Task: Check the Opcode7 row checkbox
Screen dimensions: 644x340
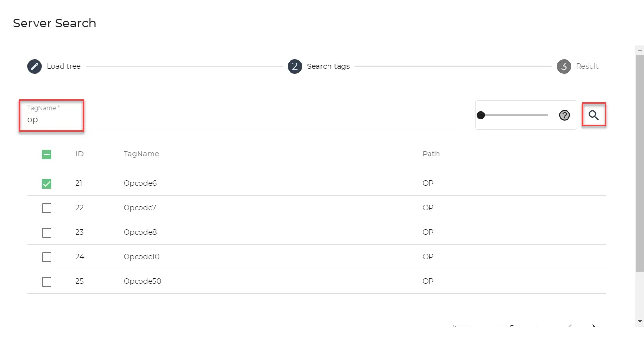Action: [47, 208]
